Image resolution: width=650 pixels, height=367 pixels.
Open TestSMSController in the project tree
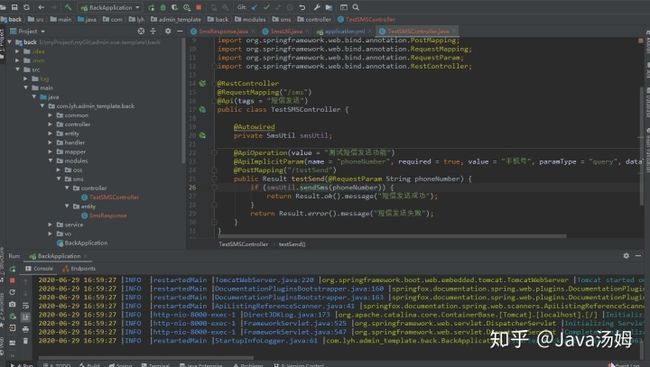click(110, 197)
